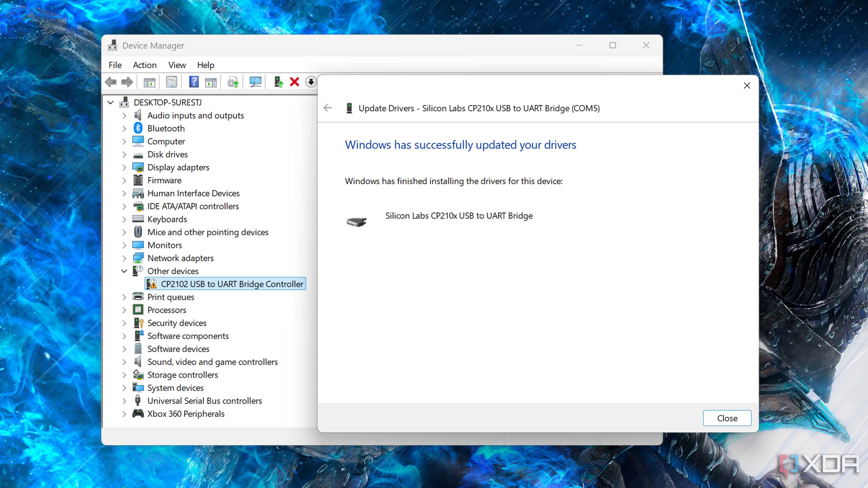Open the Properties toolbar icon
Viewport: 868px width, 488px height.
pos(172,82)
